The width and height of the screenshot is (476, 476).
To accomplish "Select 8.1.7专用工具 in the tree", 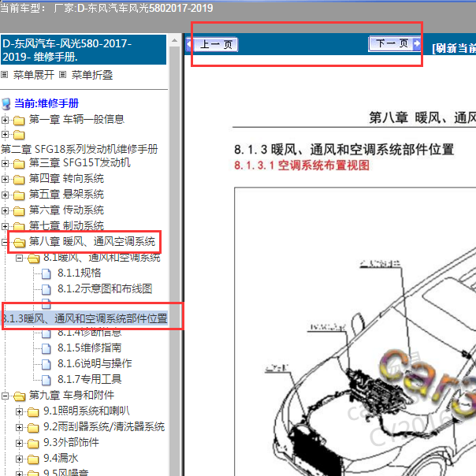I will click(x=89, y=379).
